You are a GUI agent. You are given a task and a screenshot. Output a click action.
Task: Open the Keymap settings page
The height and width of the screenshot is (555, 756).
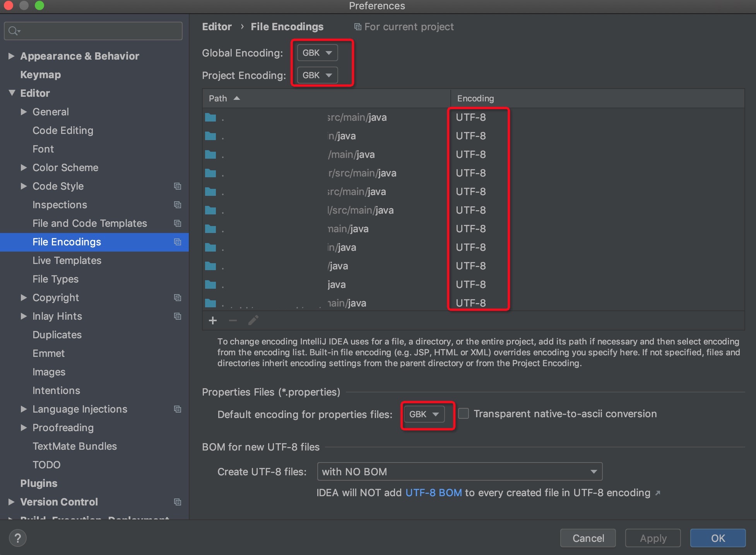pyautogui.click(x=40, y=75)
